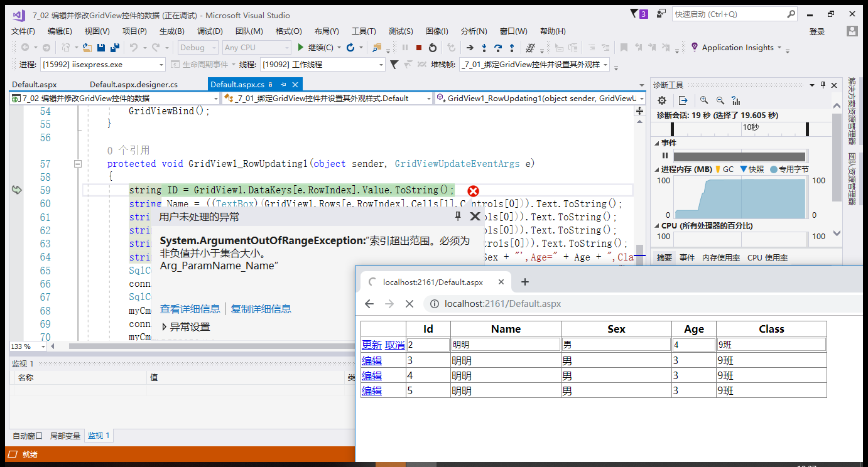Screen dimensions: 868x467
Task: Click the Save All toolbar icon
Action: pyautogui.click(x=114, y=48)
